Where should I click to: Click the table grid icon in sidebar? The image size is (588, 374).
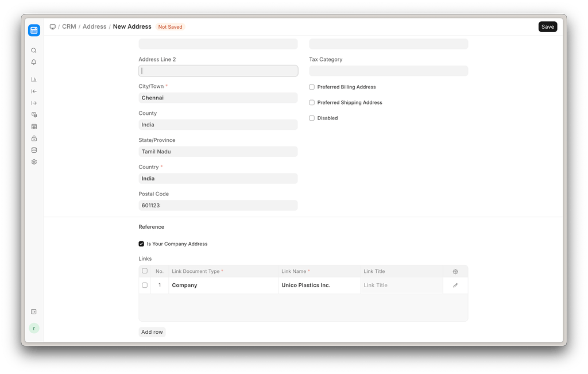[34, 126]
